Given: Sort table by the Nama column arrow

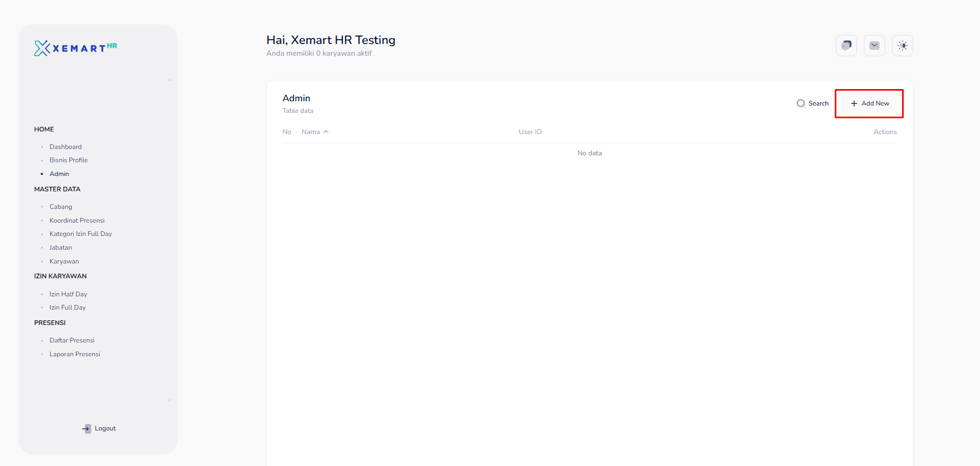Looking at the screenshot, I should [326, 132].
